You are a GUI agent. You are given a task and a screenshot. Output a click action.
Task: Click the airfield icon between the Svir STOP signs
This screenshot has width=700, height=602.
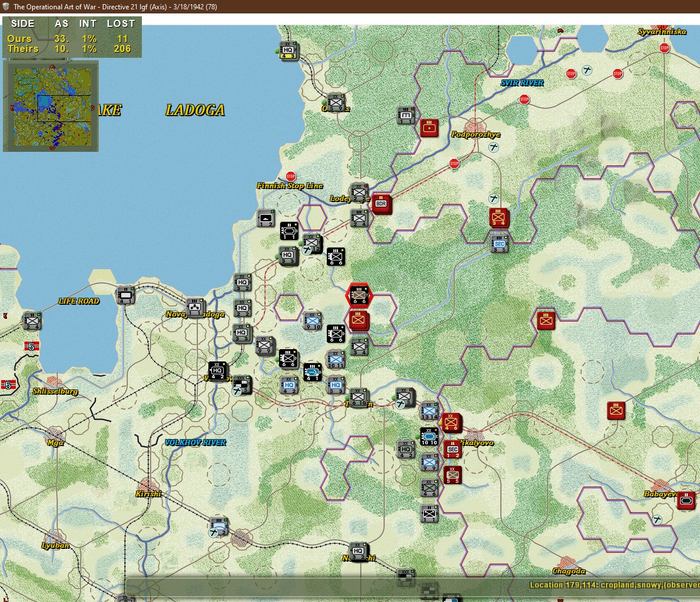point(587,71)
